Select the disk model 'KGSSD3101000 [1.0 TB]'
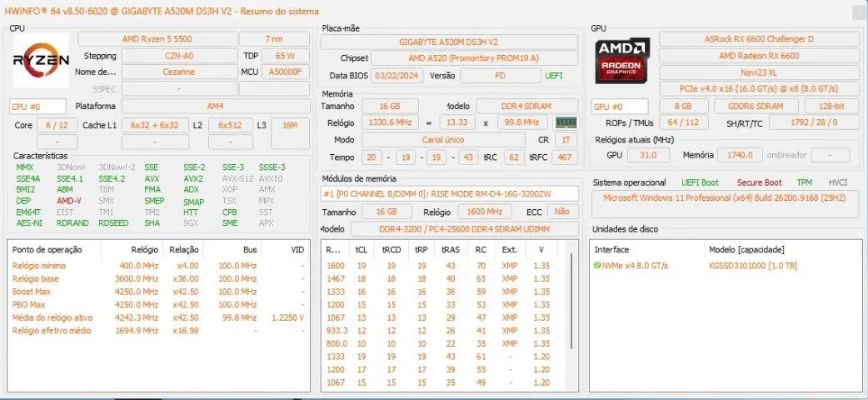This screenshot has height=400, width=868. pyautogui.click(x=753, y=266)
